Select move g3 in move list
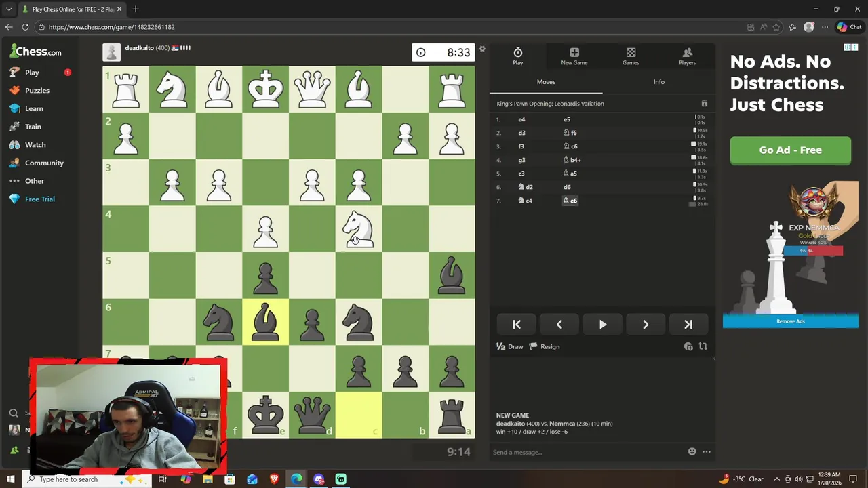This screenshot has width=868, height=488. pyautogui.click(x=521, y=160)
